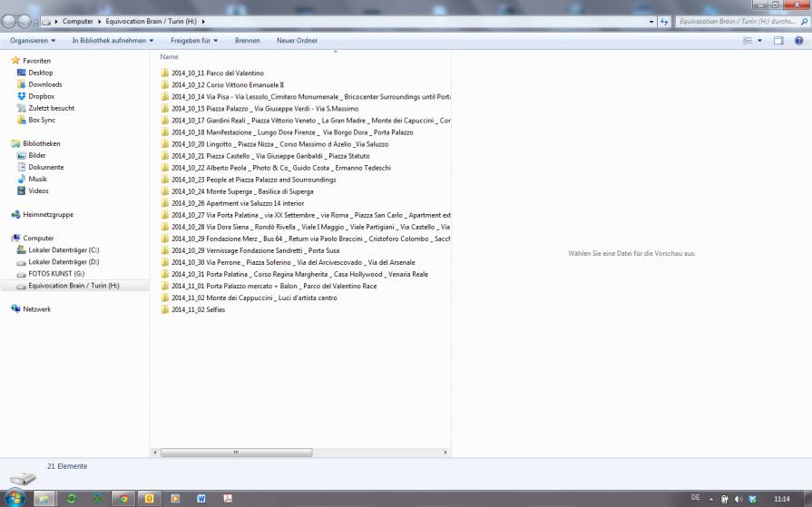Select 2014_10_23 People at Piazza Palazzo folder

point(248,180)
